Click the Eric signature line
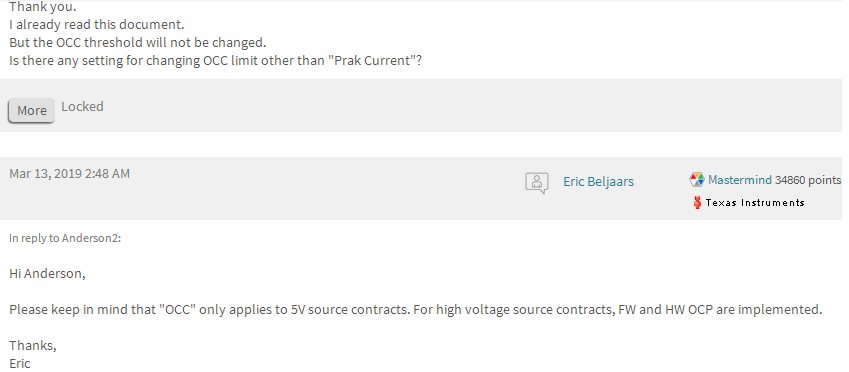Viewport: 849px width, 372px height. point(20,363)
